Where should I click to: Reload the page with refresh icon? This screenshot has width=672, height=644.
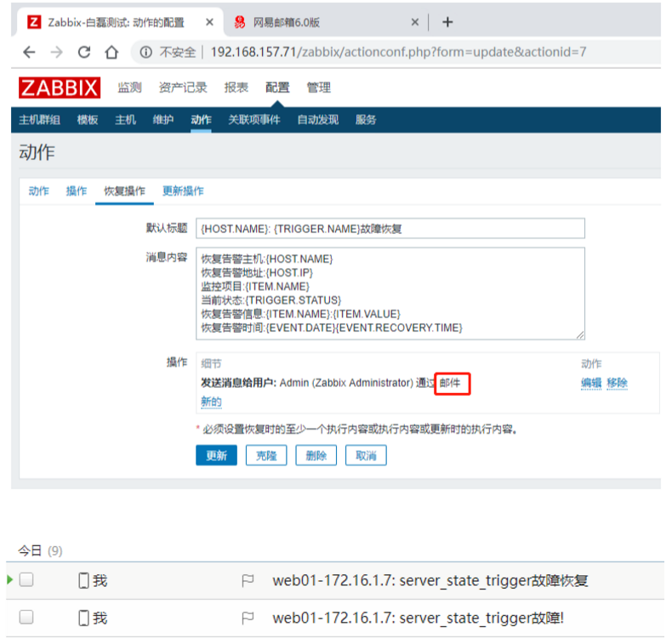pyautogui.click(x=84, y=52)
